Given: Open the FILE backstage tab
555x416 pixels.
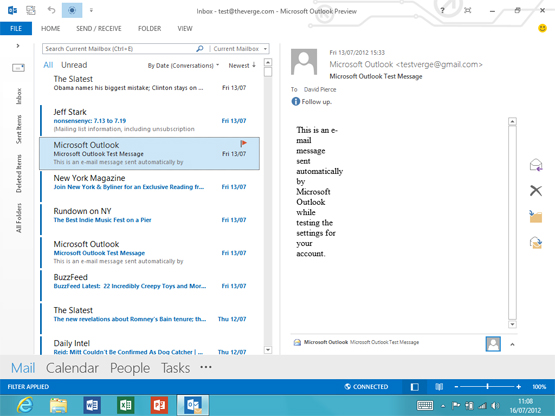Looking at the screenshot, I should [16, 29].
